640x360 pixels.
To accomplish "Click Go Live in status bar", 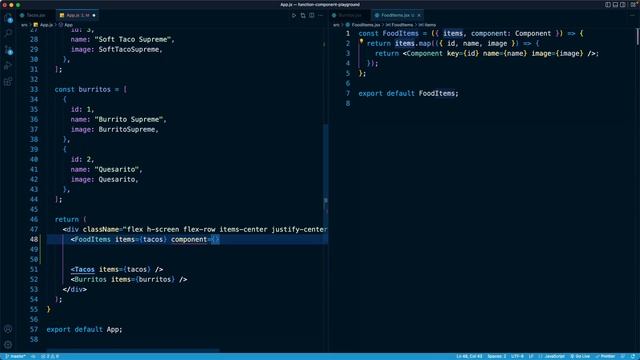I will tap(580, 356).
